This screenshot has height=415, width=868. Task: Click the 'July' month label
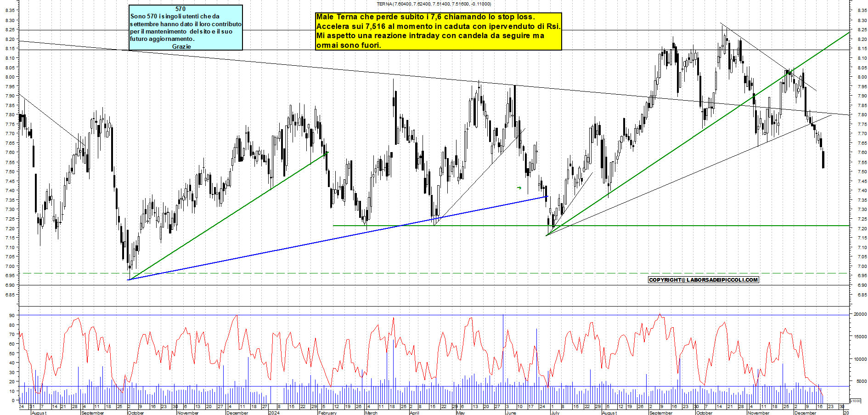click(555, 413)
